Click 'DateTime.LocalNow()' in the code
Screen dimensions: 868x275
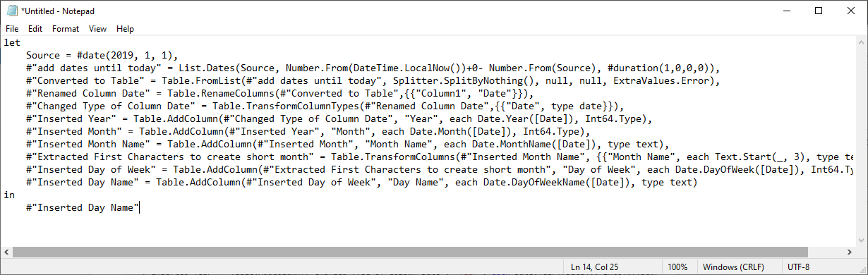pyautogui.click(x=407, y=68)
